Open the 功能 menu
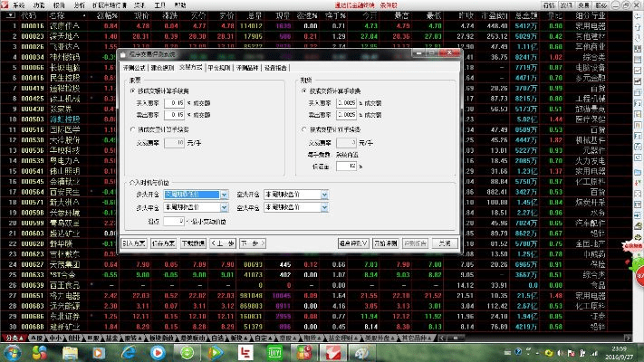The width and height of the screenshot is (644, 362). click(39, 5)
